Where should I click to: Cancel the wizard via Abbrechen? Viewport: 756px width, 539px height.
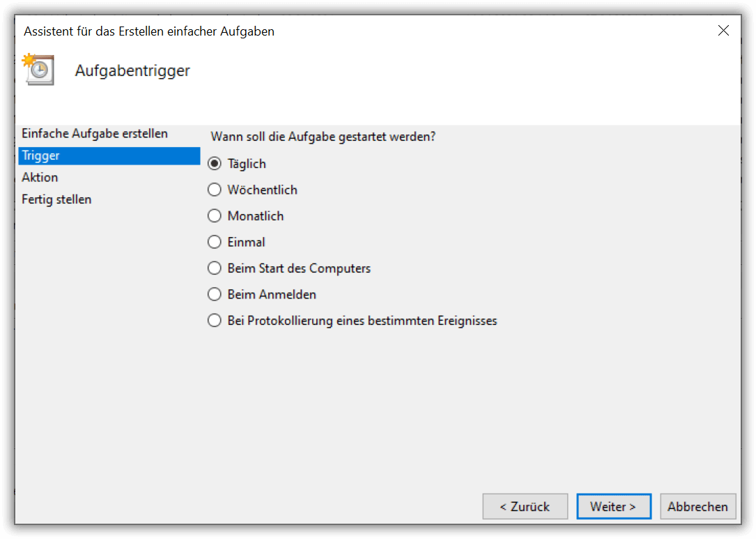pyautogui.click(x=697, y=506)
